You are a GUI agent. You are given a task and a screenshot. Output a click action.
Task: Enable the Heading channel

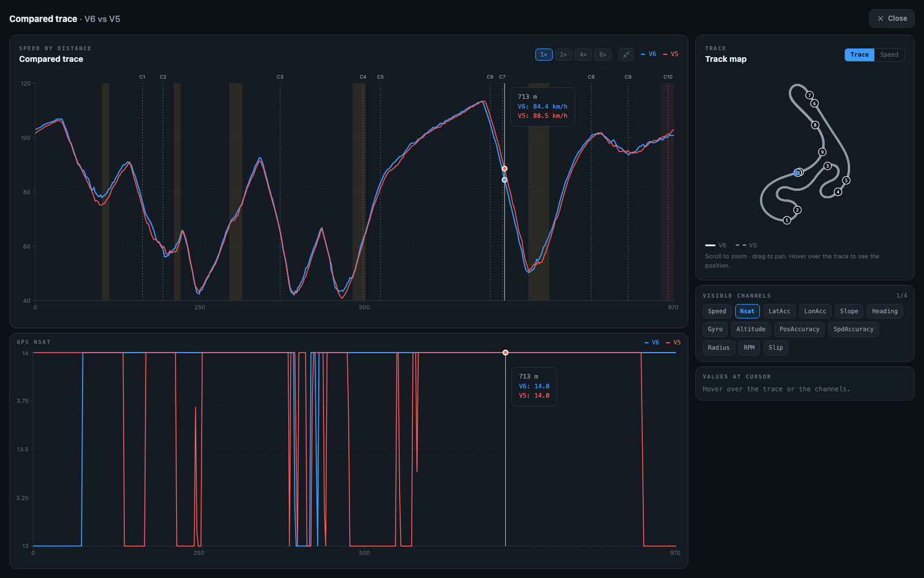pyautogui.click(x=885, y=311)
